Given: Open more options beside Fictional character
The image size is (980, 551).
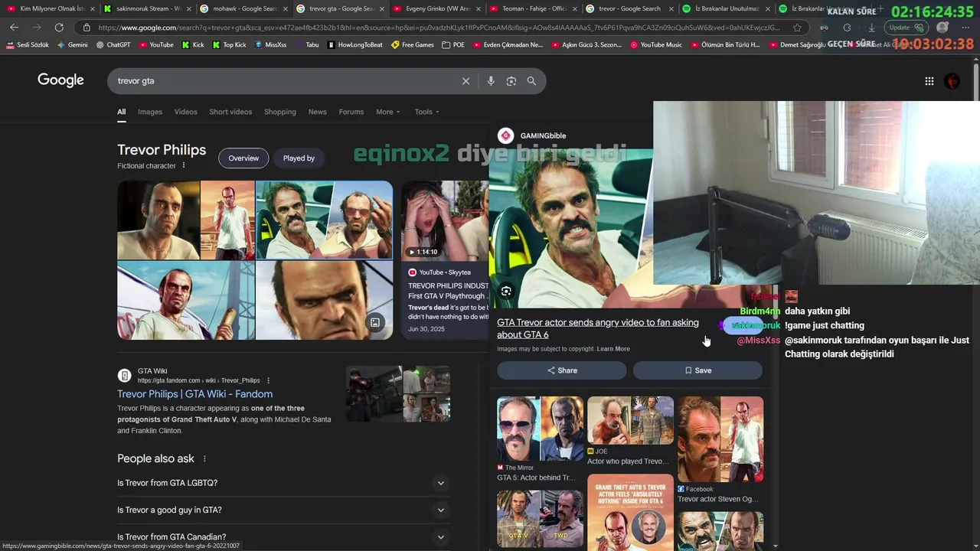Looking at the screenshot, I should [184, 165].
